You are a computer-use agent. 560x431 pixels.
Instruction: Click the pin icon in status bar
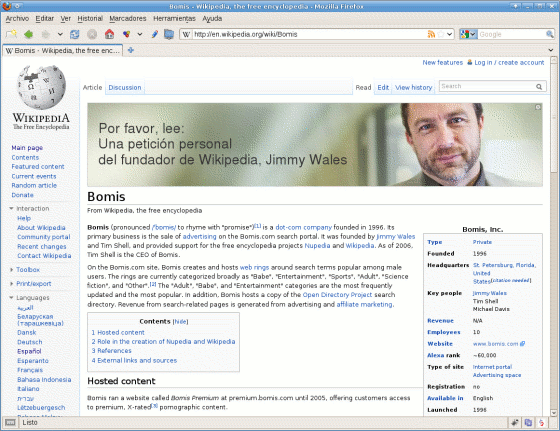click(x=515, y=423)
